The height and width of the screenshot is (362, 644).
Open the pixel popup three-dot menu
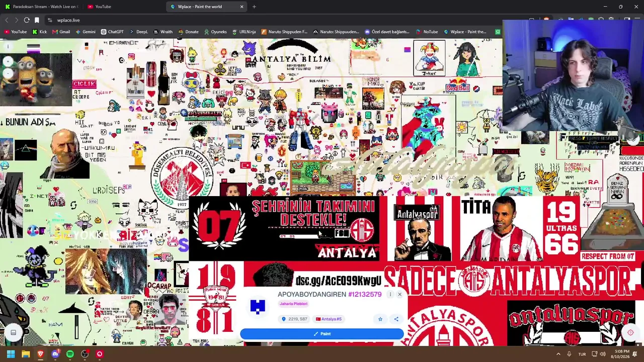click(390, 295)
